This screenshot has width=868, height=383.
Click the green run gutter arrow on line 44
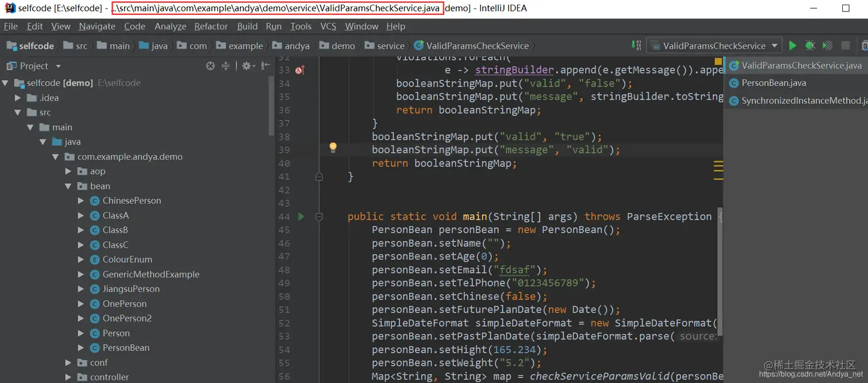tap(301, 216)
